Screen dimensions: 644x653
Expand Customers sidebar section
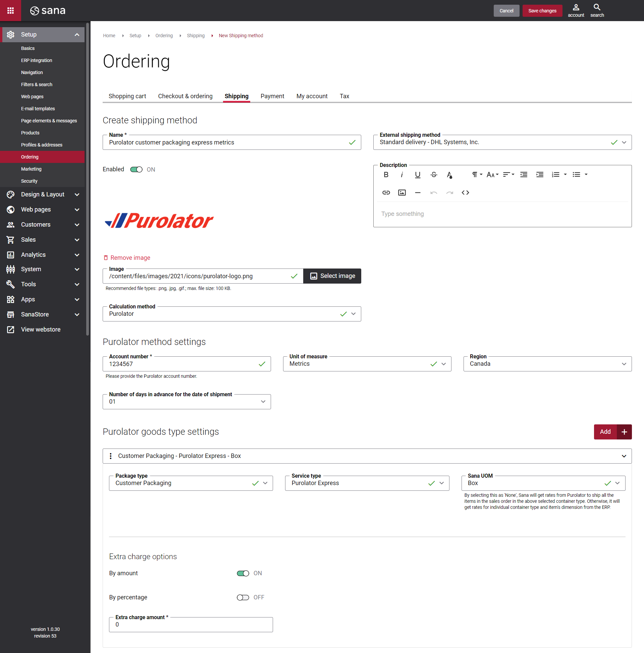click(77, 224)
